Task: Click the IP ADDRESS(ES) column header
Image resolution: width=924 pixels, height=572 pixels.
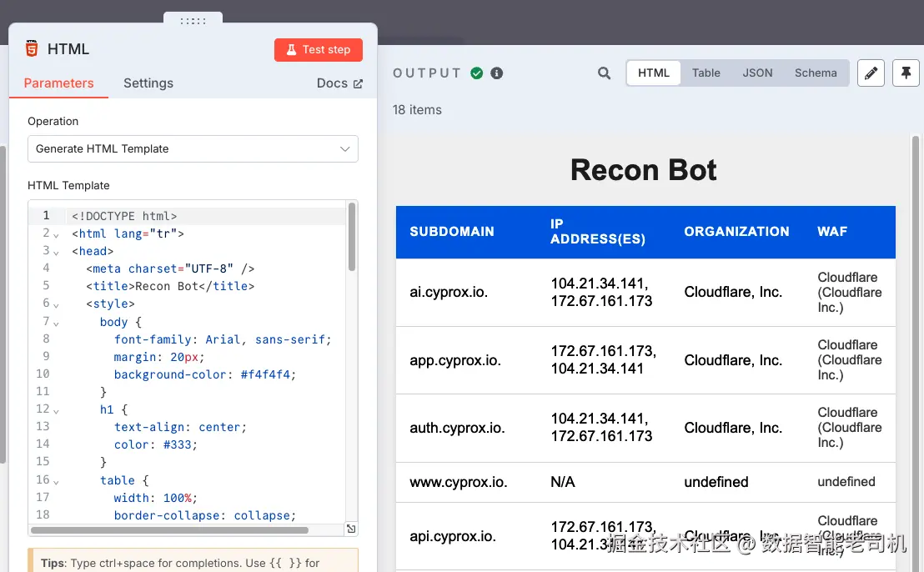Action: (598, 232)
